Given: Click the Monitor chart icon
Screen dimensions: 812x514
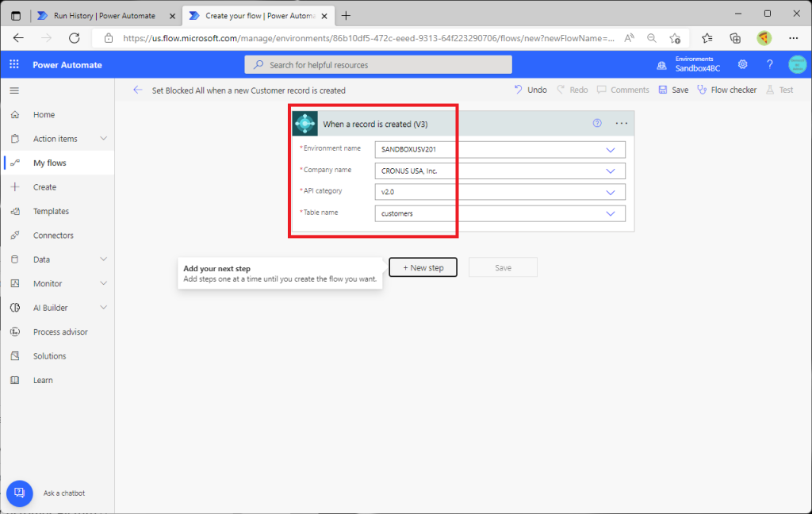Looking at the screenshot, I should tap(15, 283).
